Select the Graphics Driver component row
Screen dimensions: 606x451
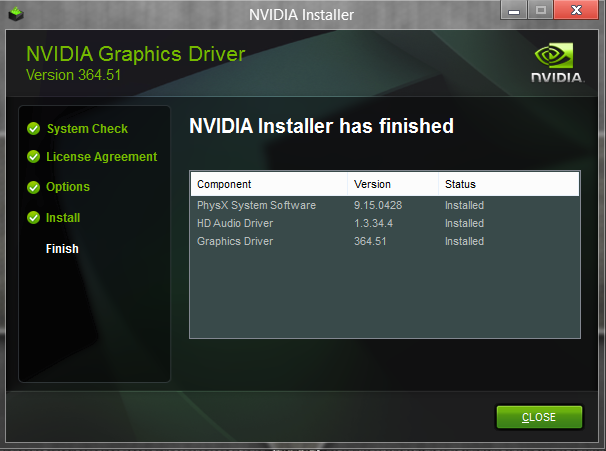[x=385, y=242]
